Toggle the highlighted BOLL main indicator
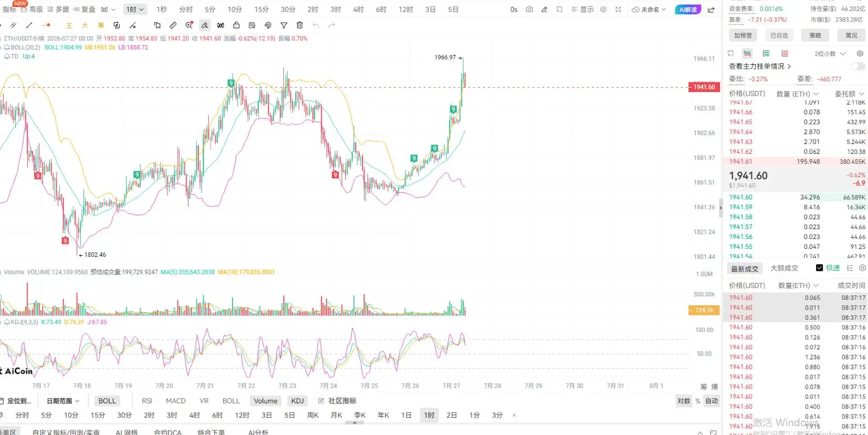 (x=107, y=401)
